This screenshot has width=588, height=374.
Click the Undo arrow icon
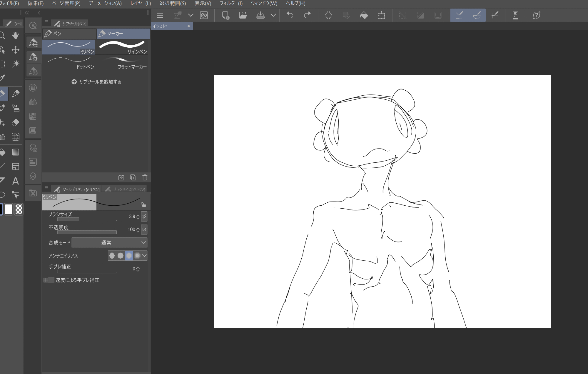(290, 15)
